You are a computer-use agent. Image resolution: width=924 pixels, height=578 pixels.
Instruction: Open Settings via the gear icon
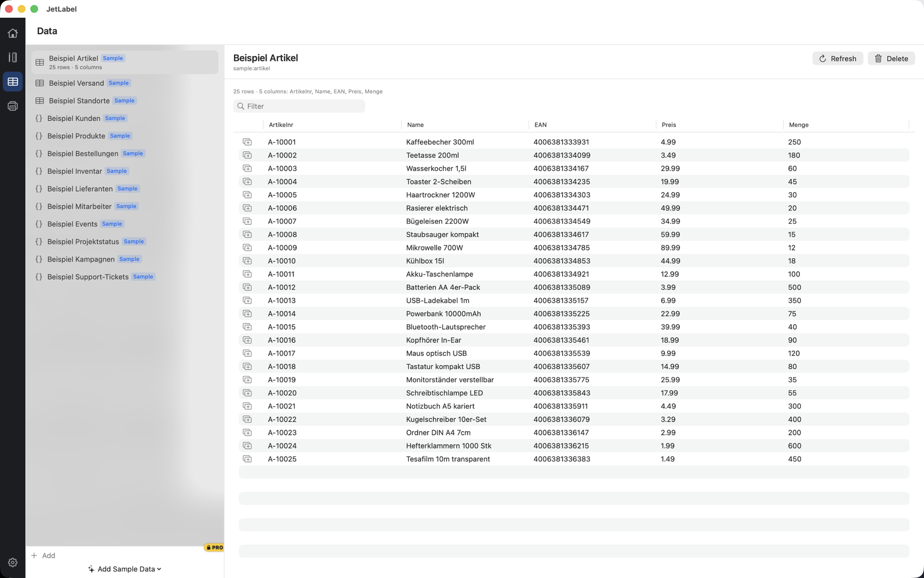13,562
